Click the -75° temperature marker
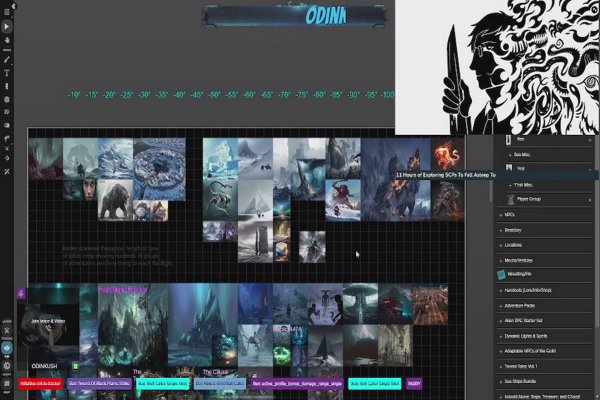The width and height of the screenshot is (600, 400). [302, 95]
